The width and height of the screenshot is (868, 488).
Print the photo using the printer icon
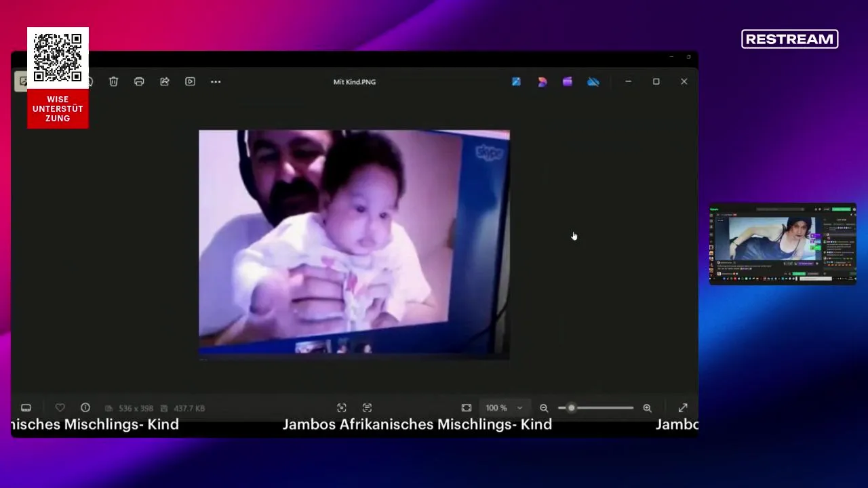[139, 81]
